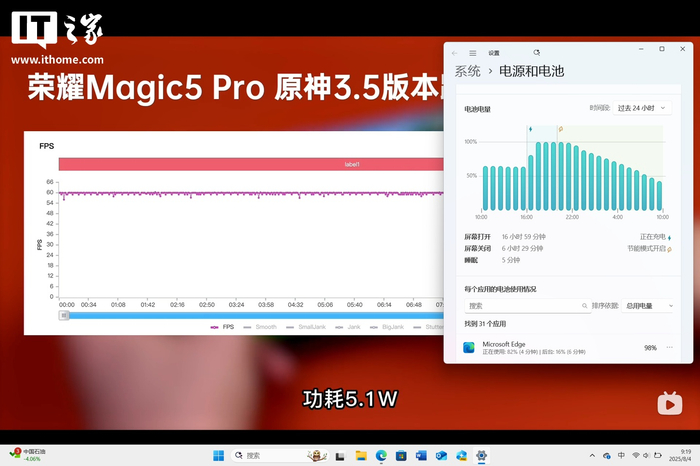The image size is (700, 466).
Task: Maximize the Settings window
Action: click(x=662, y=49)
